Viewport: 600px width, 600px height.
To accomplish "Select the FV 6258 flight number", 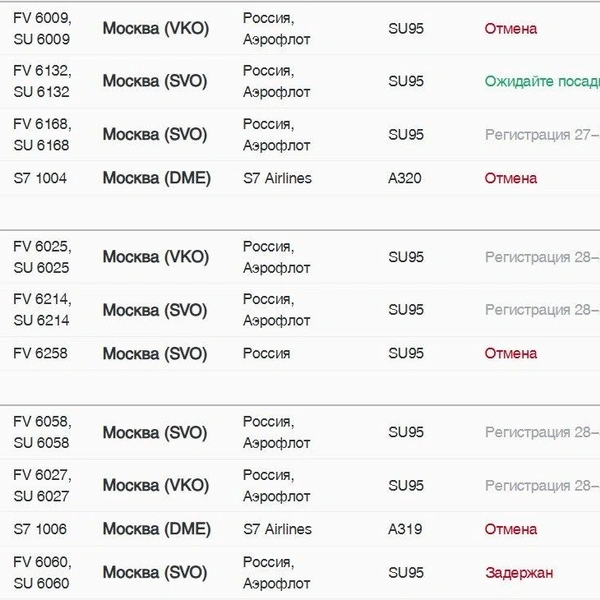I will (40, 353).
